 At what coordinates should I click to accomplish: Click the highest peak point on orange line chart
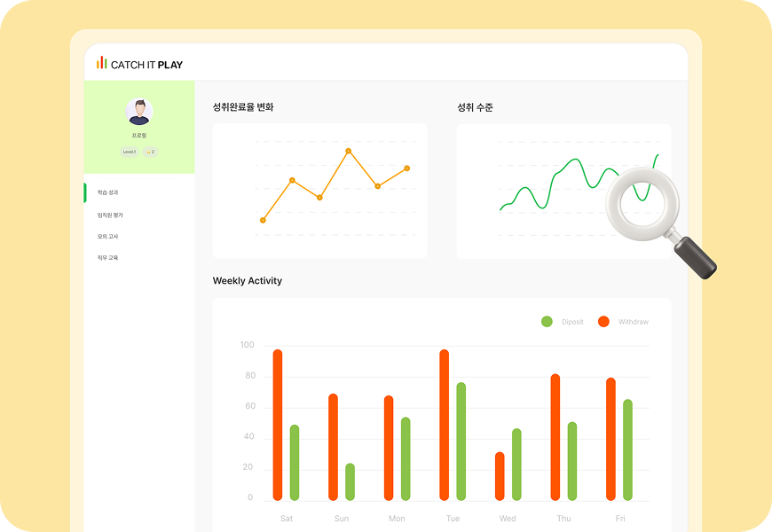point(348,151)
